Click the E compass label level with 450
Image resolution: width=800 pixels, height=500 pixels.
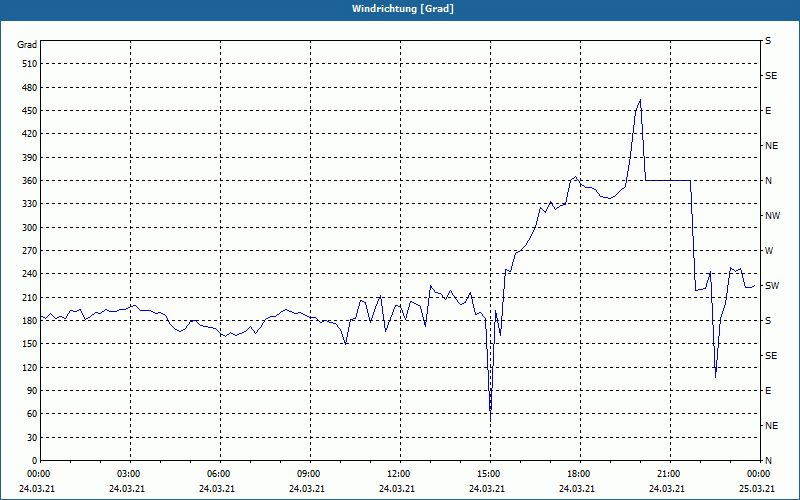click(768, 111)
